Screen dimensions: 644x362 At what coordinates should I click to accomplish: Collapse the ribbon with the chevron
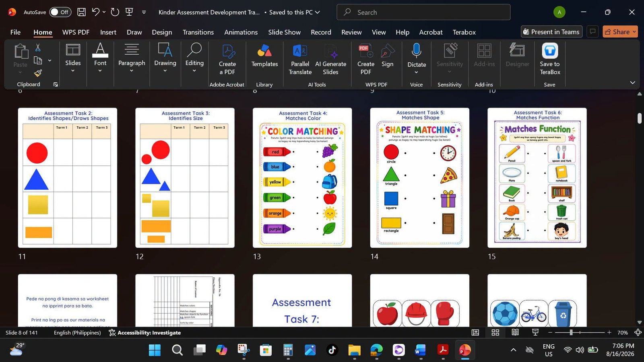pyautogui.click(x=632, y=82)
